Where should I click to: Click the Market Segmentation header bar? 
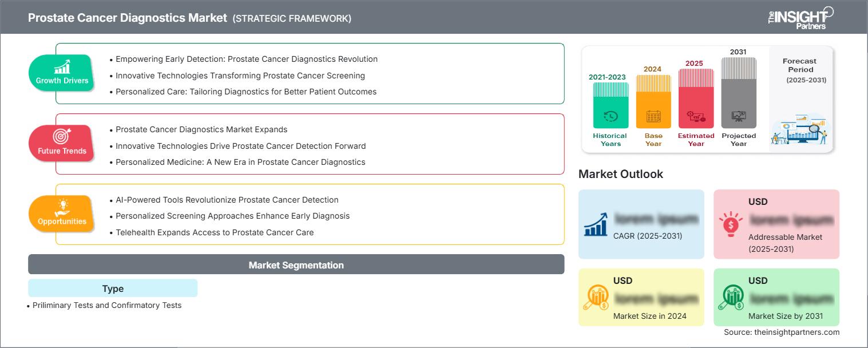[296, 265]
